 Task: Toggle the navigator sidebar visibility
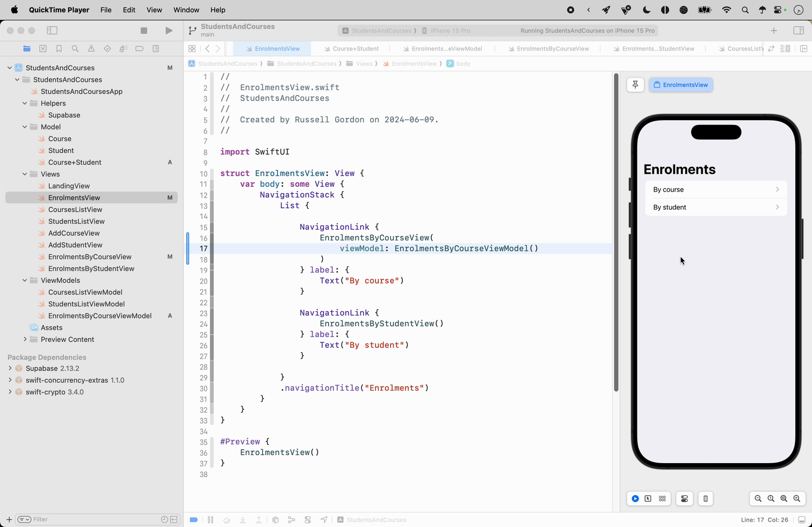tap(52, 31)
